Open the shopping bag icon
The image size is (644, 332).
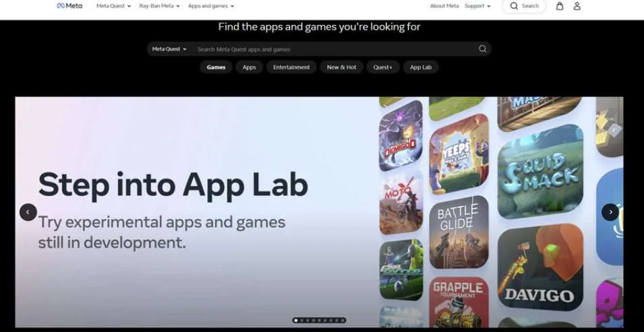(560, 6)
